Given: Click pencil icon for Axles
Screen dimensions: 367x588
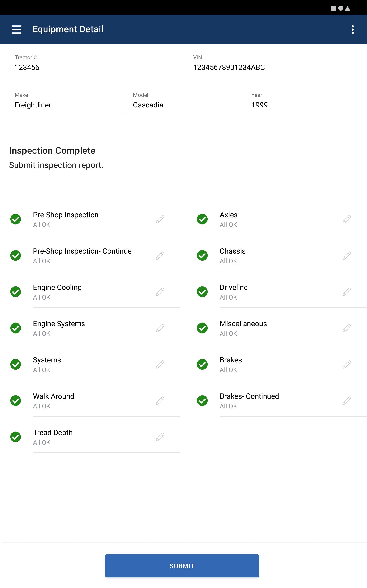Looking at the screenshot, I should (x=347, y=219).
